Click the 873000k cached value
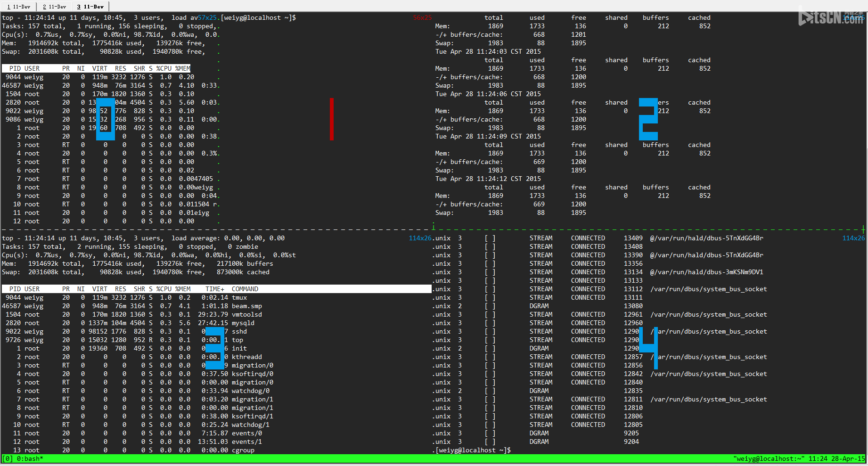Image resolution: width=868 pixels, height=466 pixels. (243, 272)
